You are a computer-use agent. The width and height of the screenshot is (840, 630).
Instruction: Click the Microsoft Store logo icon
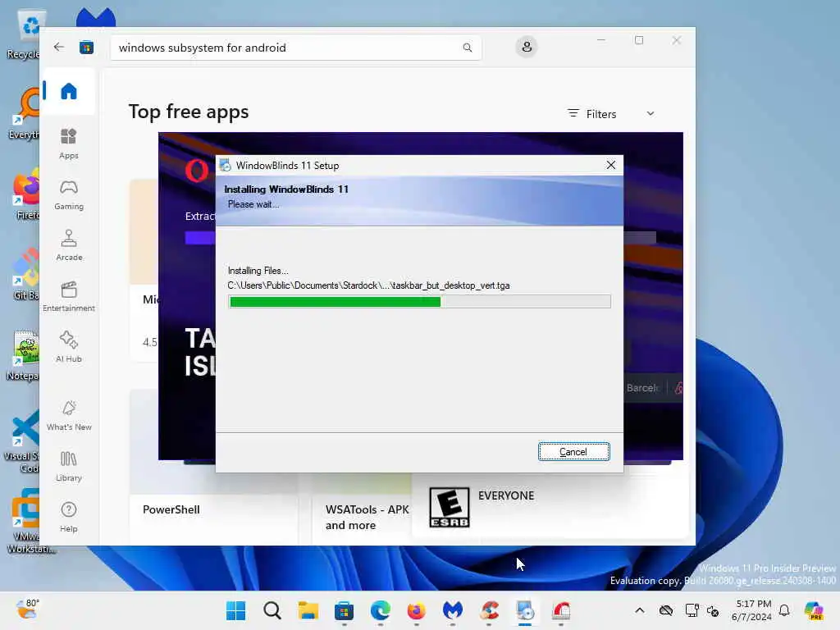(86, 47)
